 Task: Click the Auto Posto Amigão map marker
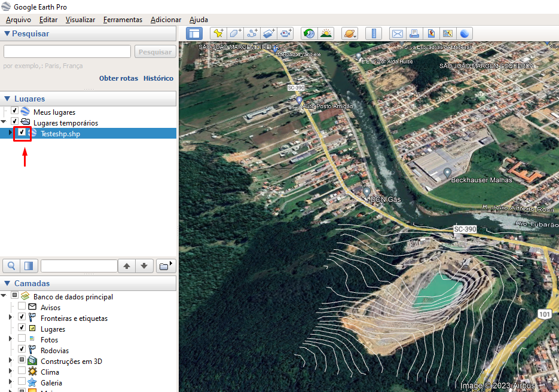coord(299,100)
